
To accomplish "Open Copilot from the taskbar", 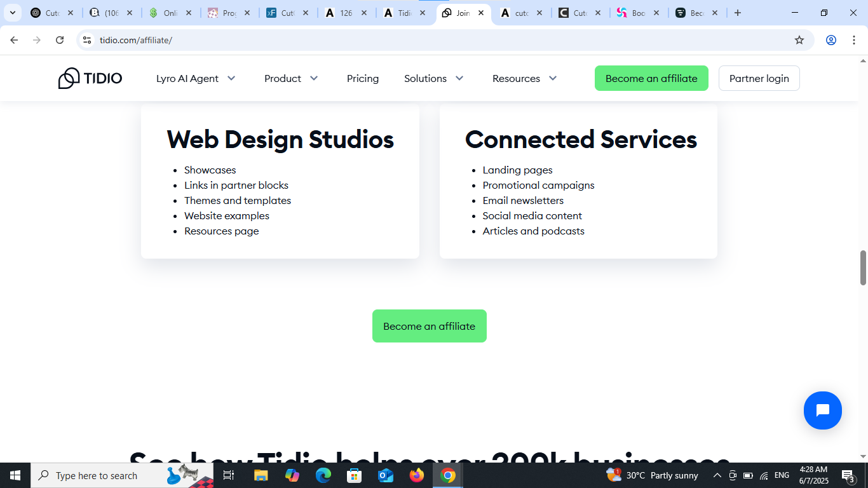I will [292, 475].
